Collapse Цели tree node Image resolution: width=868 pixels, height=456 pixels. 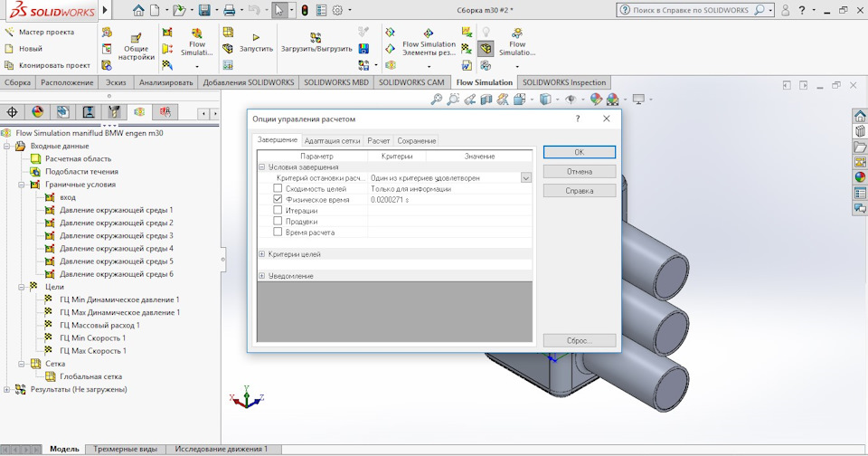pos(22,287)
